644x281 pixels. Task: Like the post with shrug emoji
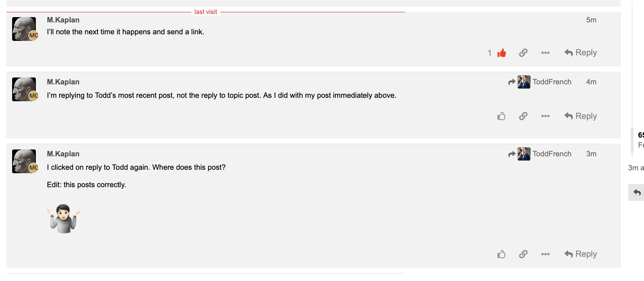coord(501,254)
